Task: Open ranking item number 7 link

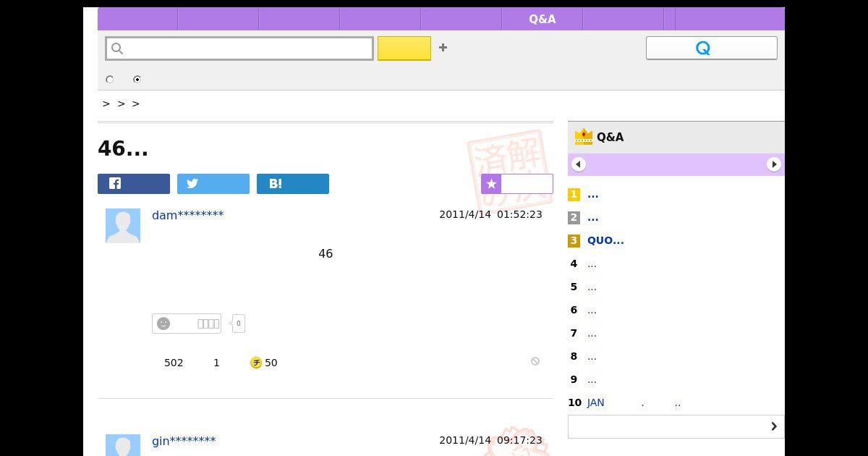Action: click(592, 334)
